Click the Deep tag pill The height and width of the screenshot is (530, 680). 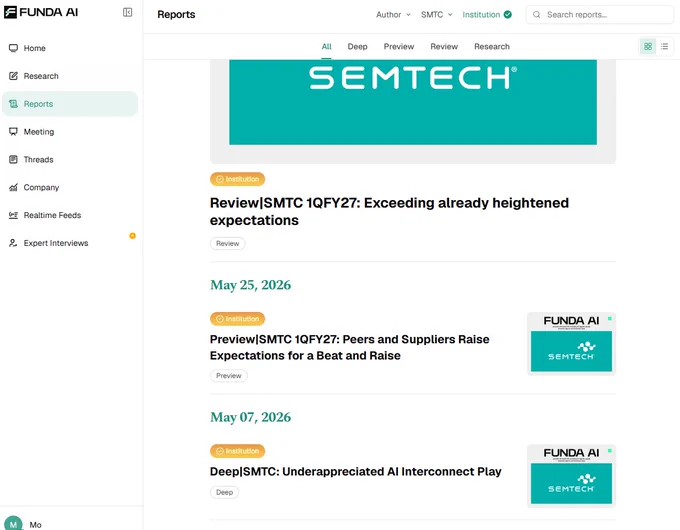224,492
